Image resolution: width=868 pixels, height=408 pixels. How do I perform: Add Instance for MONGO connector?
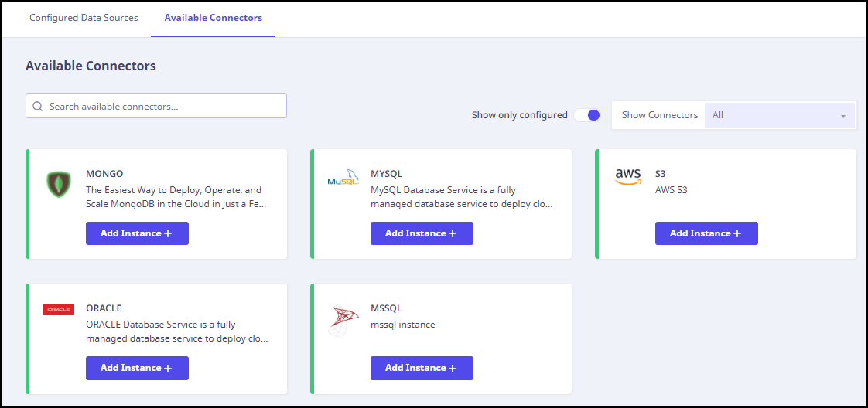click(137, 233)
